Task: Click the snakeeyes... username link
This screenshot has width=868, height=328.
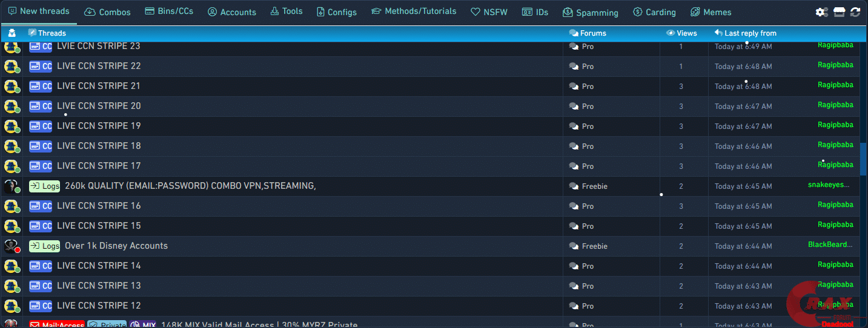Action: 829,185
